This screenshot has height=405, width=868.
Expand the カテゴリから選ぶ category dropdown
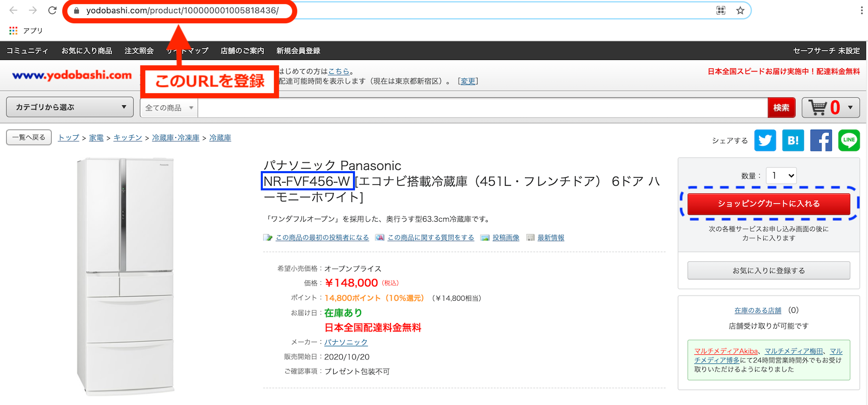(70, 107)
